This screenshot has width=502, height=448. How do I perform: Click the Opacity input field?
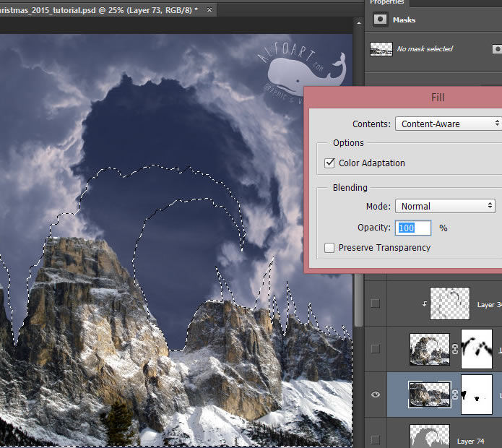click(x=413, y=228)
